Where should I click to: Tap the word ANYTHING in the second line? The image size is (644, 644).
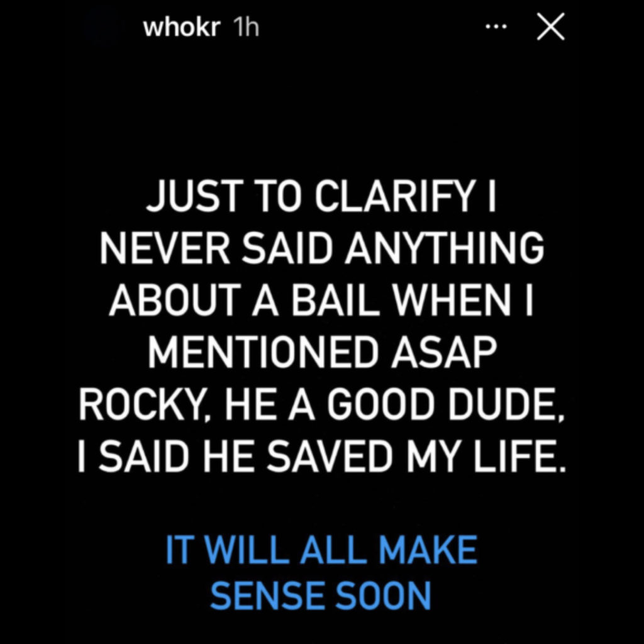tap(443, 248)
